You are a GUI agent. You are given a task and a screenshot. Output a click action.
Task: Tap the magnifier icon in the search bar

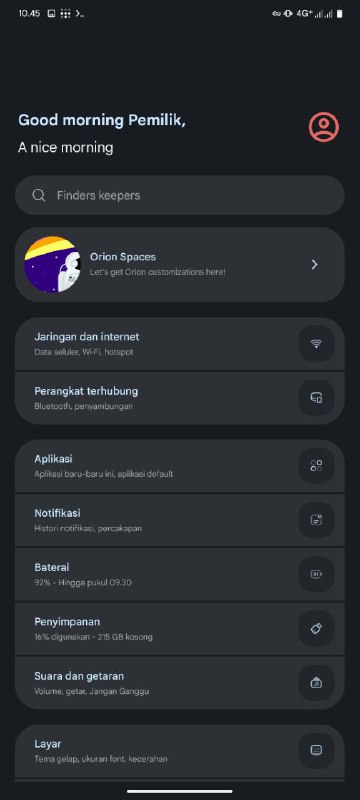click(39, 195)
